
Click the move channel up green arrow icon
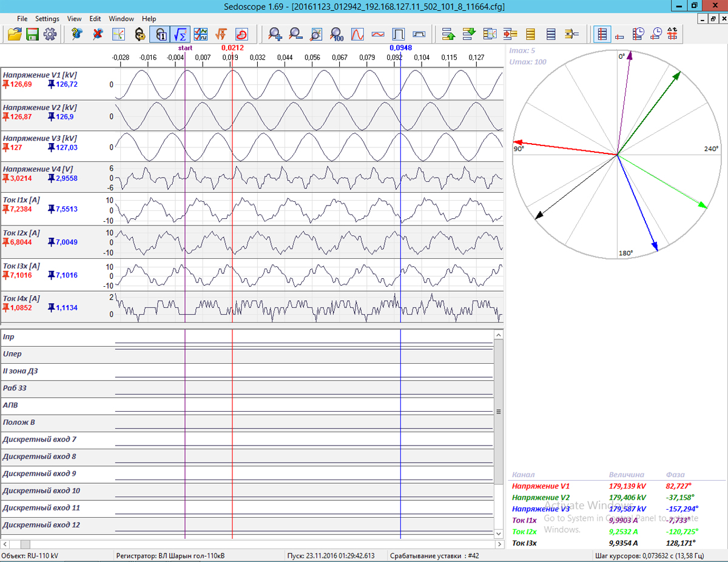point(448,34)
